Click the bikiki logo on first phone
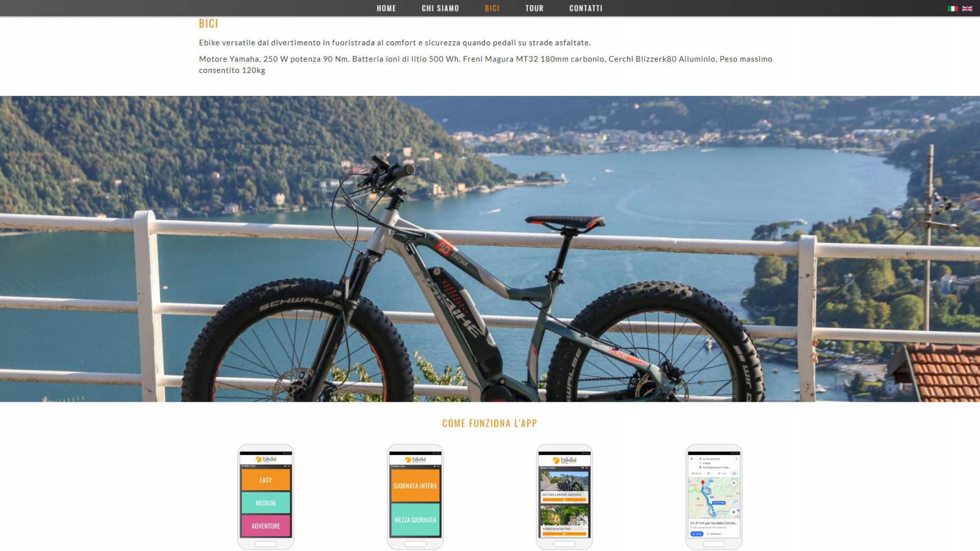 click(266, 459)
